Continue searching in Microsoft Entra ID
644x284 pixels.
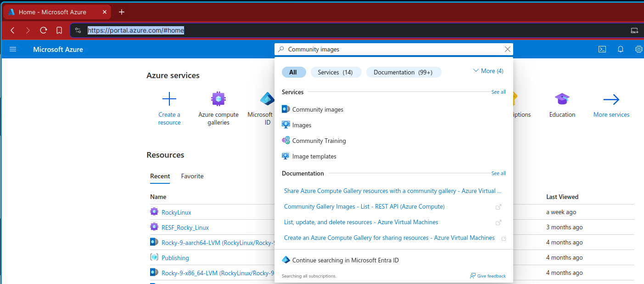[x=345, y=260]
